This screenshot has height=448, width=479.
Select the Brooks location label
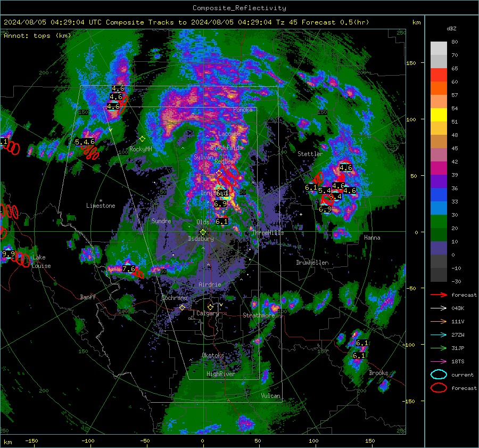(378, 373)
